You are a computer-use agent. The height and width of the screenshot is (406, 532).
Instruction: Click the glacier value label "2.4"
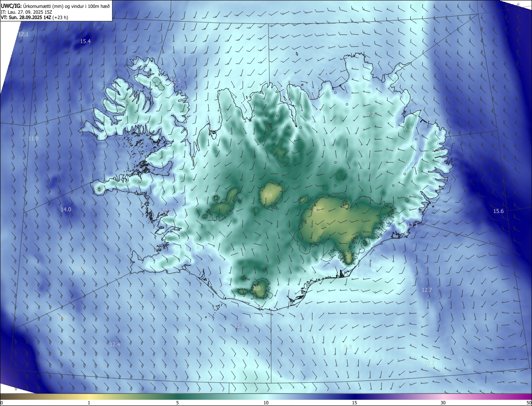point(268,195)
